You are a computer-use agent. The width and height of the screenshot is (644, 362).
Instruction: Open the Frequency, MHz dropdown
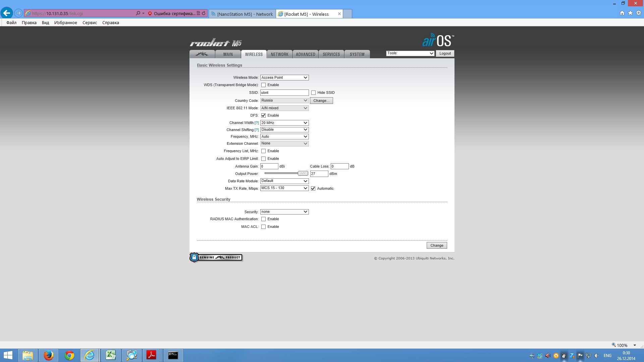tap(284, 137)
